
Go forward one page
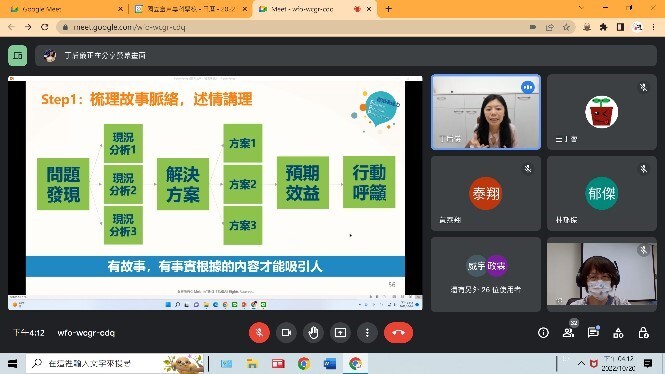(x=28, y=27)
